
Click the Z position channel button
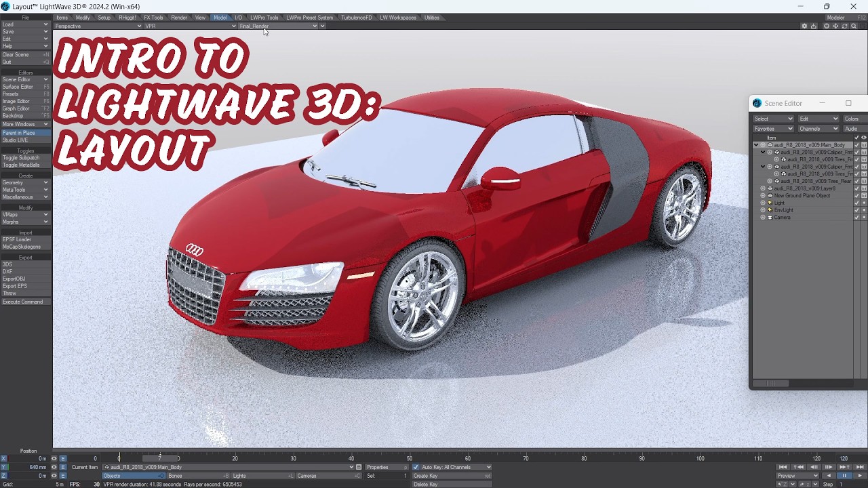pyautogui.click(x=3, y=476)
